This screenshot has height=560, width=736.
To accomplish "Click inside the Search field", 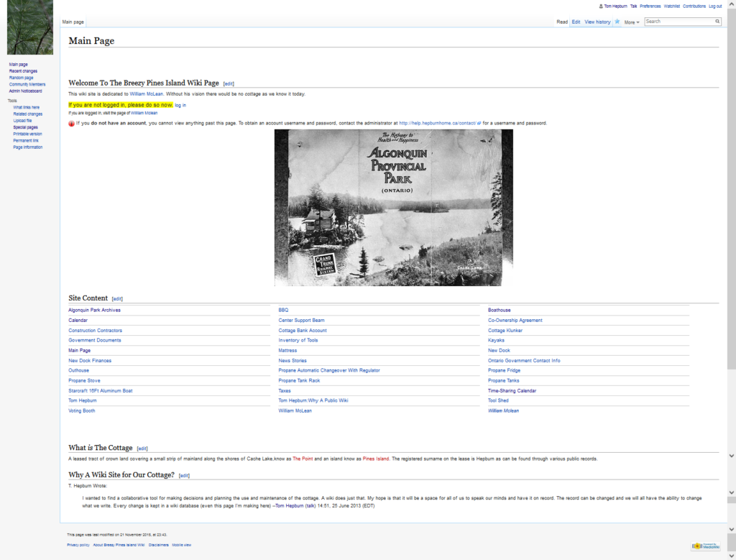I will [x=678, y=22].
